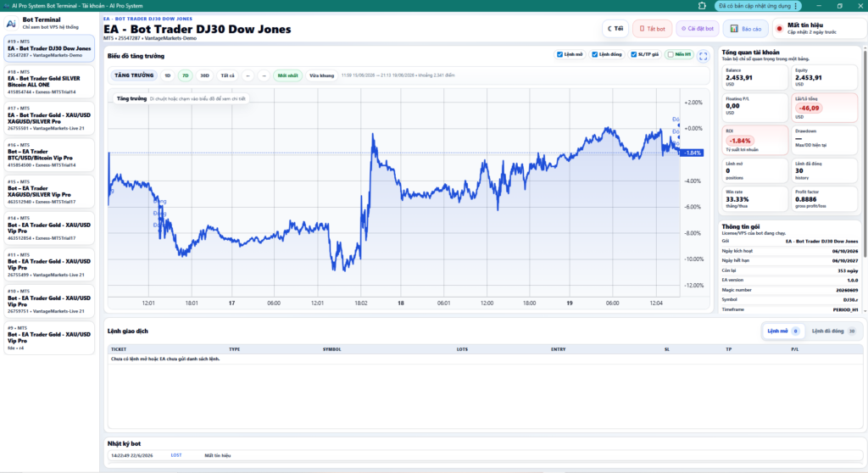The height and width of the screenshot is (473, 868).
Task: Click the total profit/loss -46,09 badge
Action: (809, 108)
